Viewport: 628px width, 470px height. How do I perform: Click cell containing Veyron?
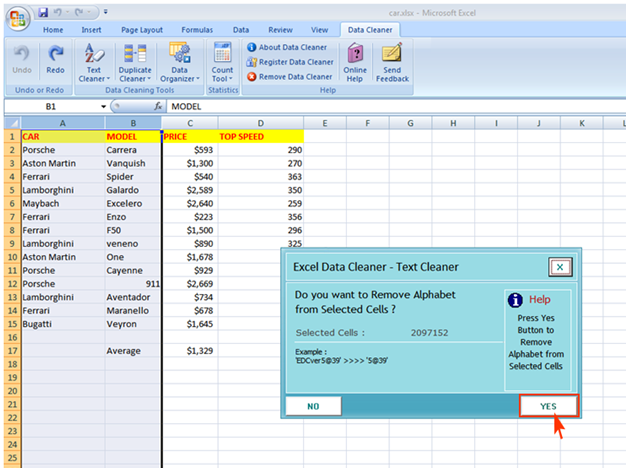133,324
